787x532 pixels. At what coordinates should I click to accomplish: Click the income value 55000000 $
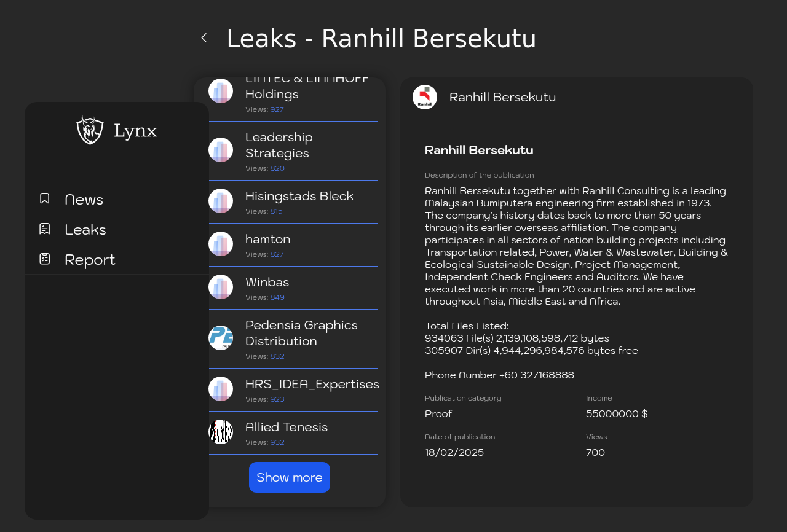click(x=617, y=414)
